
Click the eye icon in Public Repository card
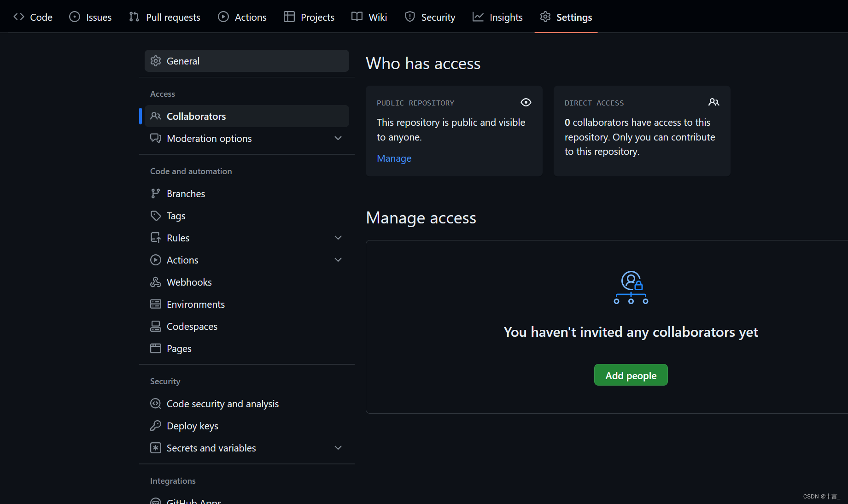(526, 102)
